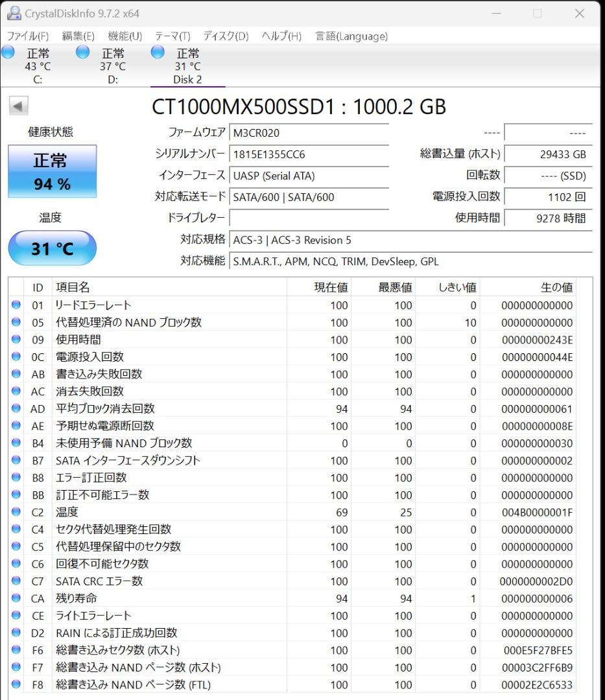This screenshot has width=605, height=700.
Task: Click the rotation rate value ---- (SSD)
Action: click(x=549, y=176)
